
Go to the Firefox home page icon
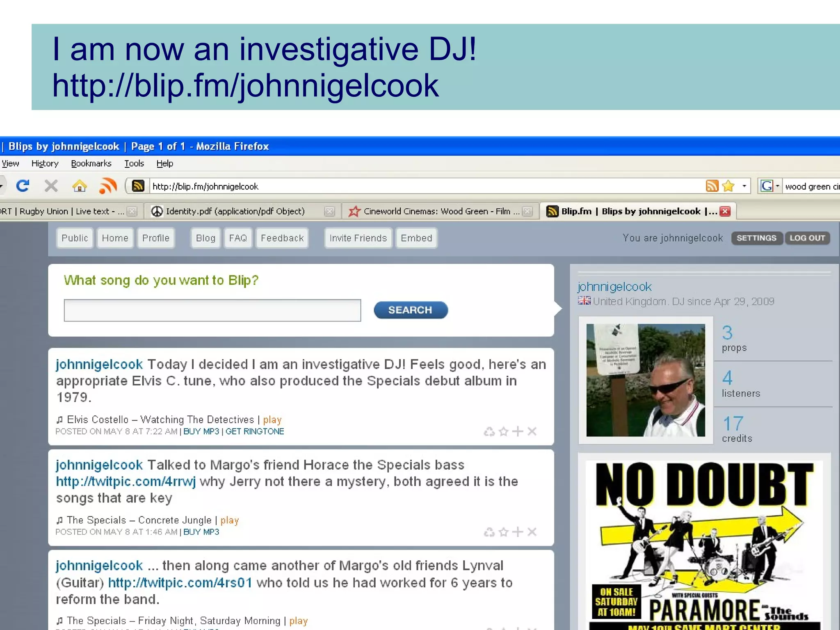tap(80, 186)
